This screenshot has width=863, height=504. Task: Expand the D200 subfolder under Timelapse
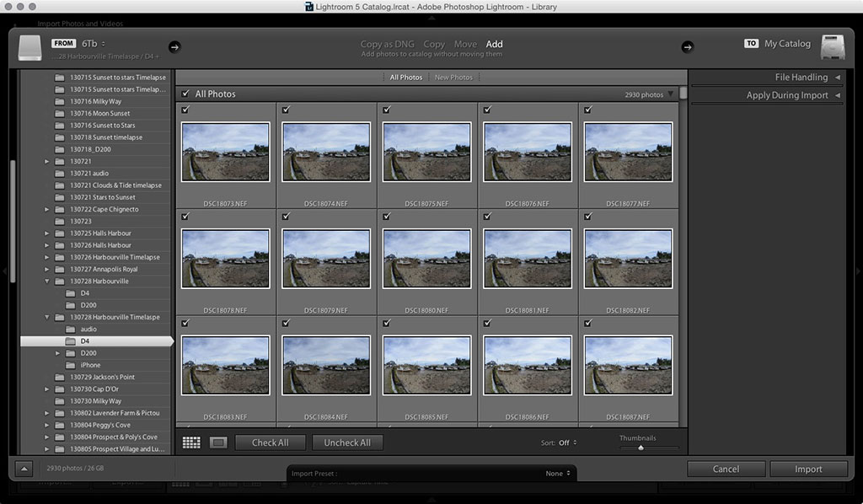pos(58,353)
